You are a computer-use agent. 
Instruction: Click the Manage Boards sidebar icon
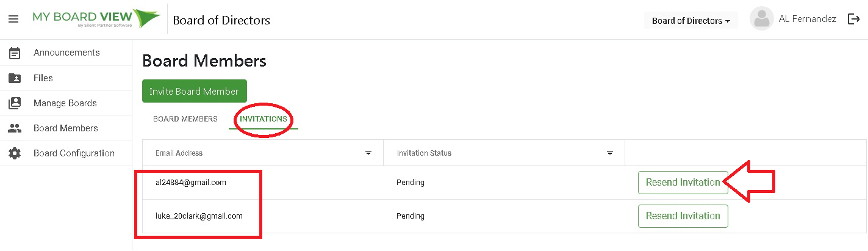coord(15,103)
